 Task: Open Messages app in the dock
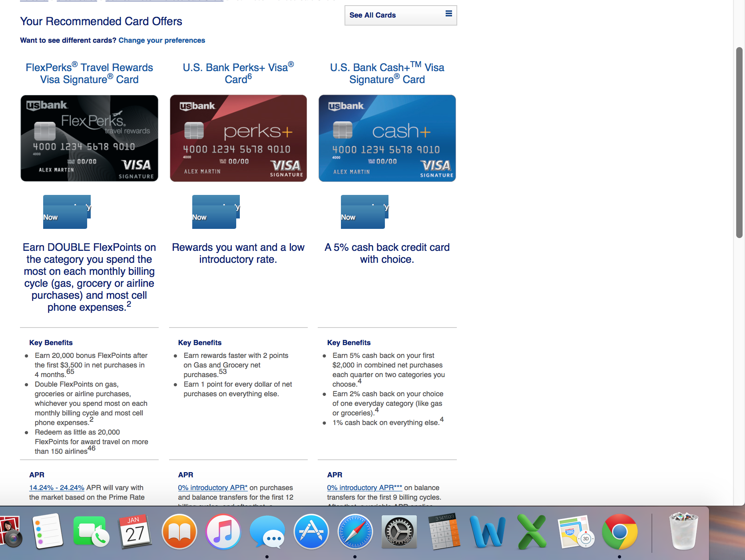[267, 532]
